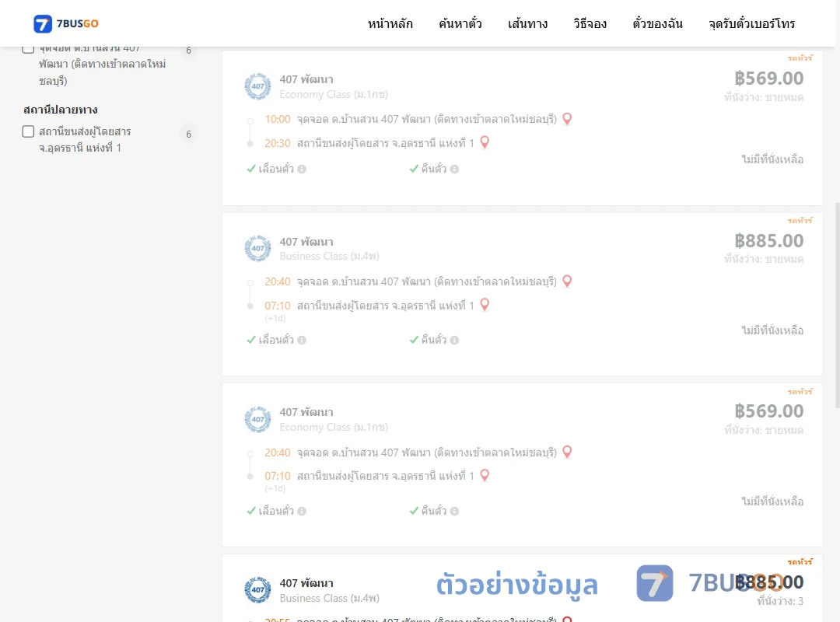Open map pin for 10:00 departure stop

click(x=567, y=118)
